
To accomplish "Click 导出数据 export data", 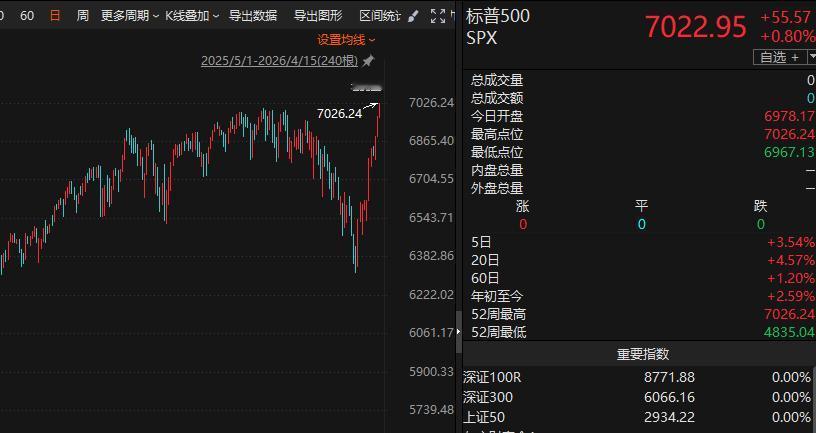I will 253,16.
